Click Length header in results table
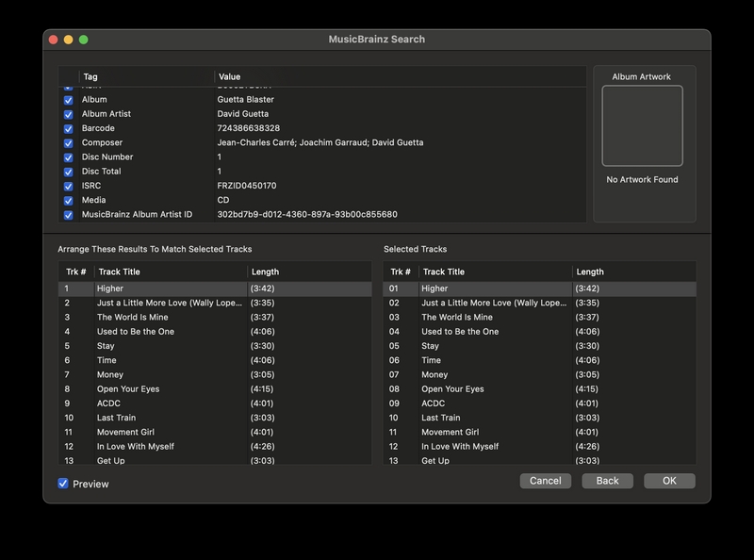The height and width of the screenshot is (560, 754). coord(310,272)
